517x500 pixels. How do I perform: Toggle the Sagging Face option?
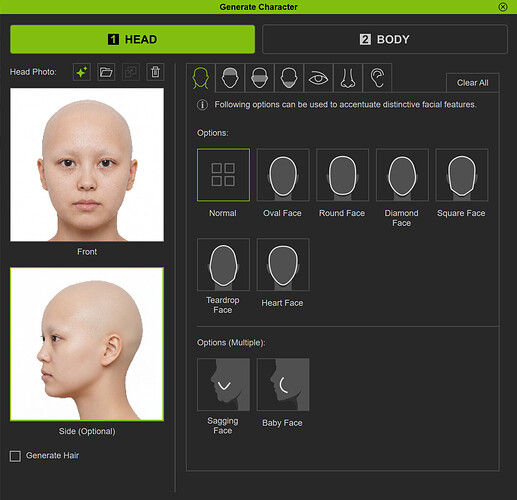pos(223,385)
